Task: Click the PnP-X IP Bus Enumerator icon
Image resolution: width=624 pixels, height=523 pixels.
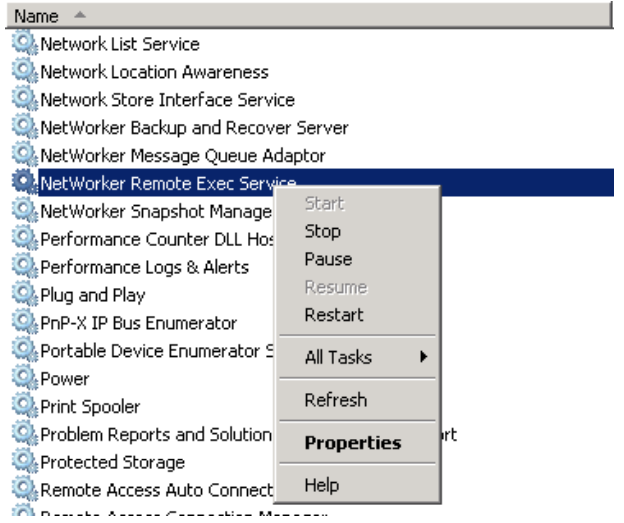Action: (x=25, y=322)
